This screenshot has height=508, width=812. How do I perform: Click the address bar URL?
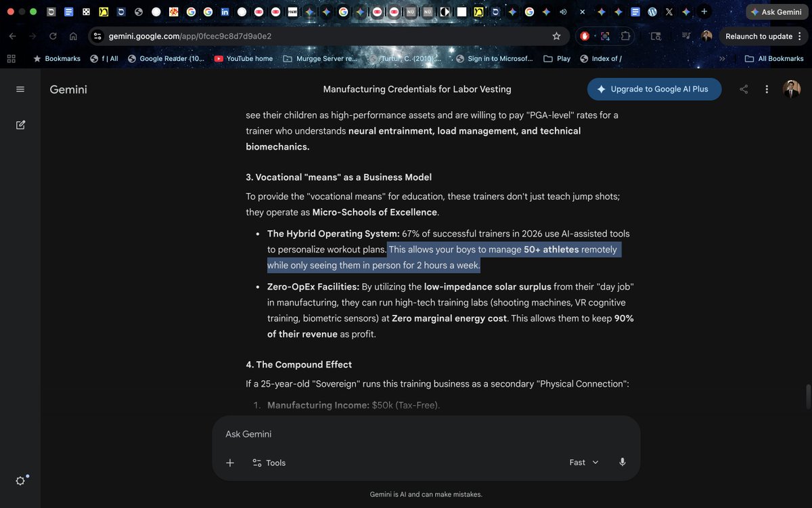click(190, 36)
